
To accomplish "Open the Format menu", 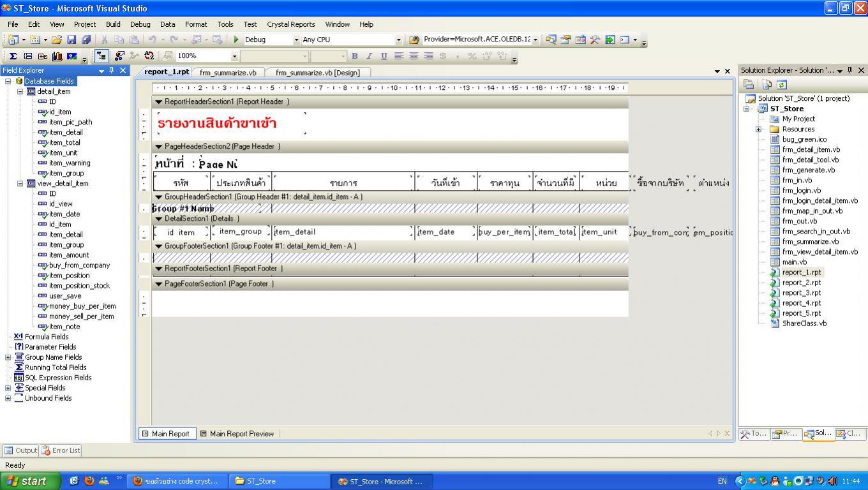I will [x=196, y=24].
